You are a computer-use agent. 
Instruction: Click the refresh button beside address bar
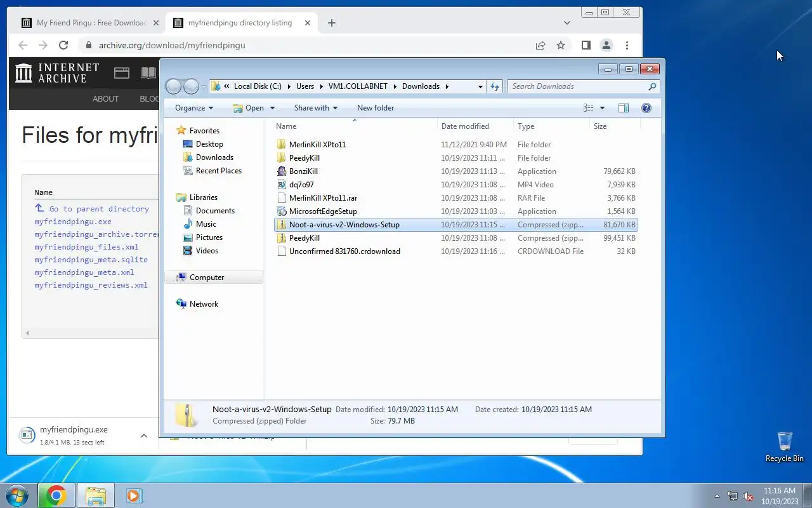click(495, 86)
